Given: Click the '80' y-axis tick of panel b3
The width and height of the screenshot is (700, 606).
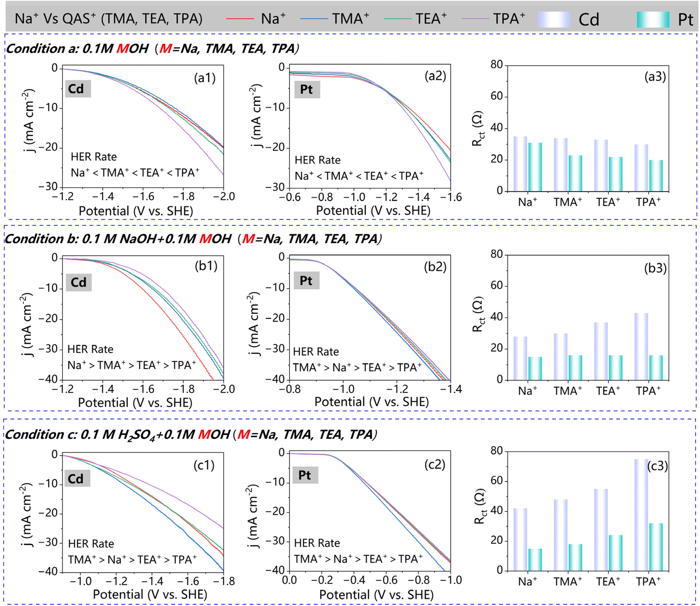Looking at the screenshot, I should point(496,254).
